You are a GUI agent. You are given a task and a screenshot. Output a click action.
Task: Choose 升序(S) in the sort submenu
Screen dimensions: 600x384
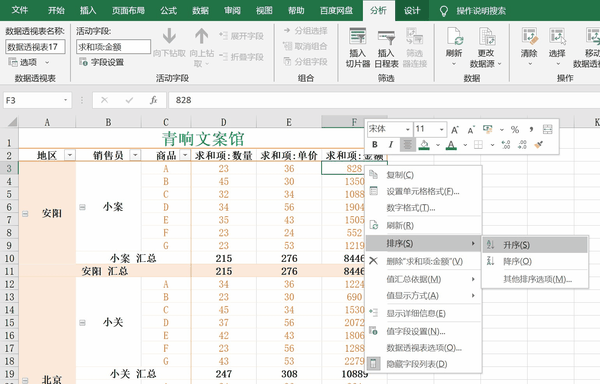click(535, 245)
